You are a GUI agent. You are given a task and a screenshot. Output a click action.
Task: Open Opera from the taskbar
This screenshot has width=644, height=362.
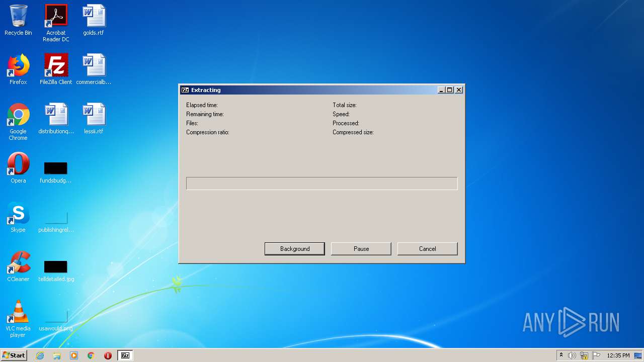coord(108,355)
